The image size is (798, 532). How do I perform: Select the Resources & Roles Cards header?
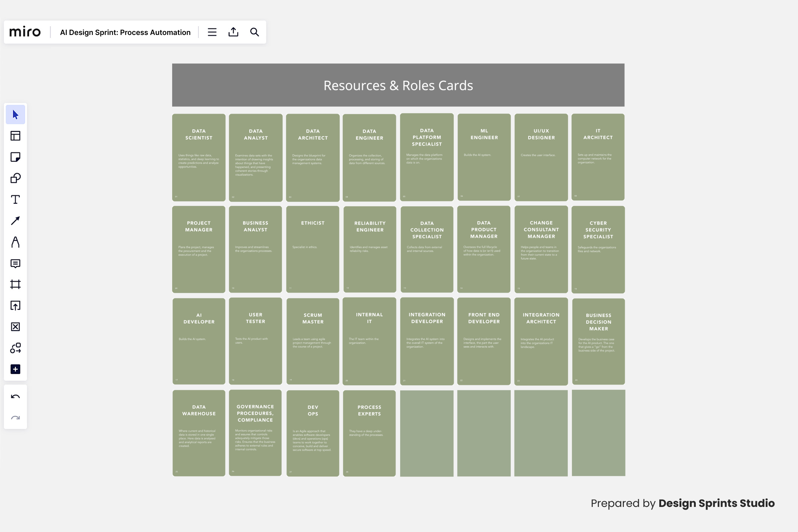coord(398,85)
